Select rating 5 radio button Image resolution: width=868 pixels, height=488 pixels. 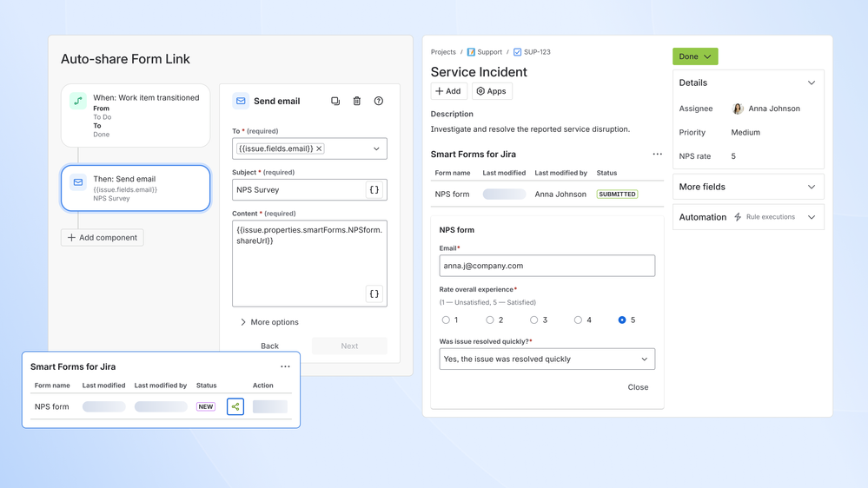tap(621, 320)
